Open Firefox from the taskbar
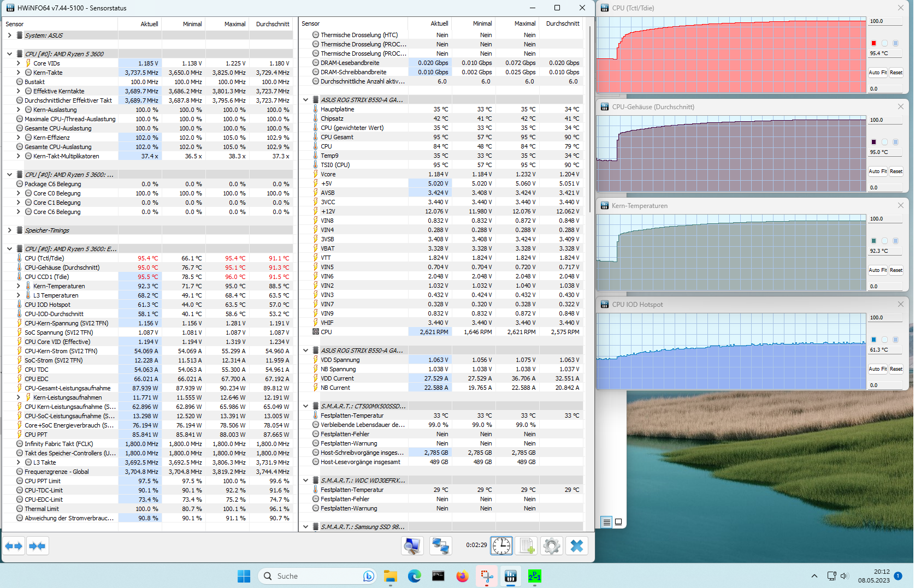Image resolution: width=915 pixels, height=588 pixels. tap(462, 576)
